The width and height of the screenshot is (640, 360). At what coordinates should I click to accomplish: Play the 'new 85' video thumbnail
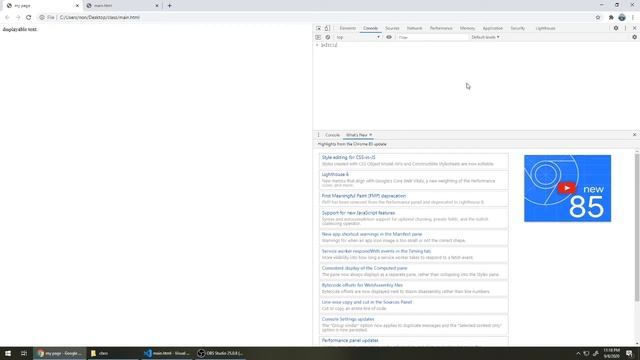(567, 188)
